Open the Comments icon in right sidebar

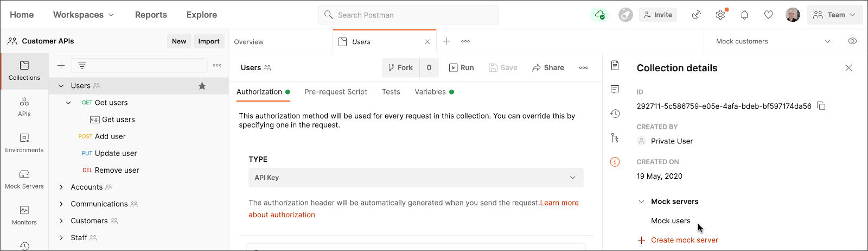615,89
